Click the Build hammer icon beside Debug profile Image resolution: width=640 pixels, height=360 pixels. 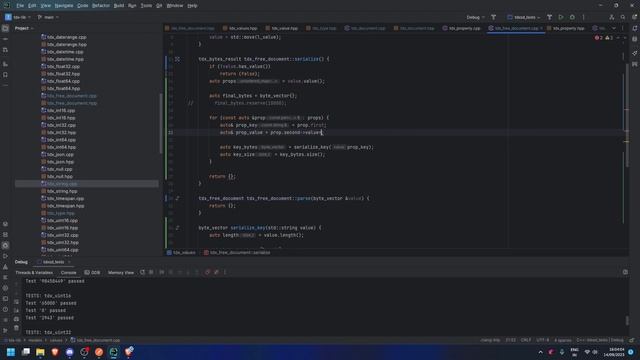(x=493, y=17)
